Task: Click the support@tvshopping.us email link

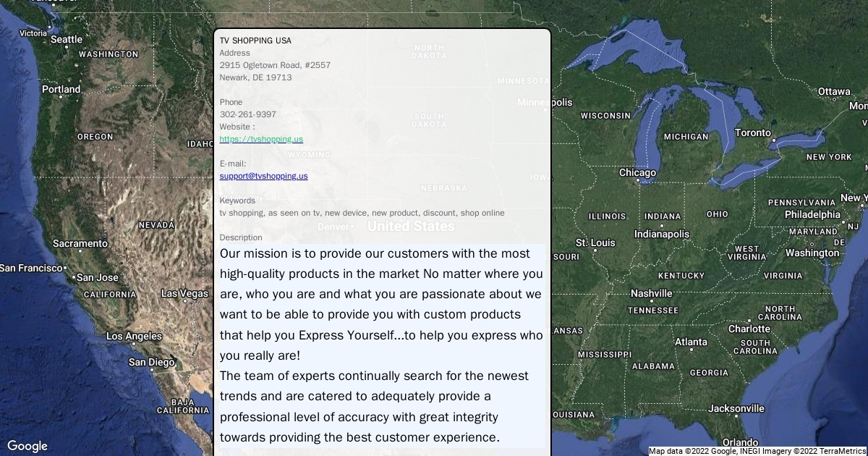Action: (x=263, y=176)
